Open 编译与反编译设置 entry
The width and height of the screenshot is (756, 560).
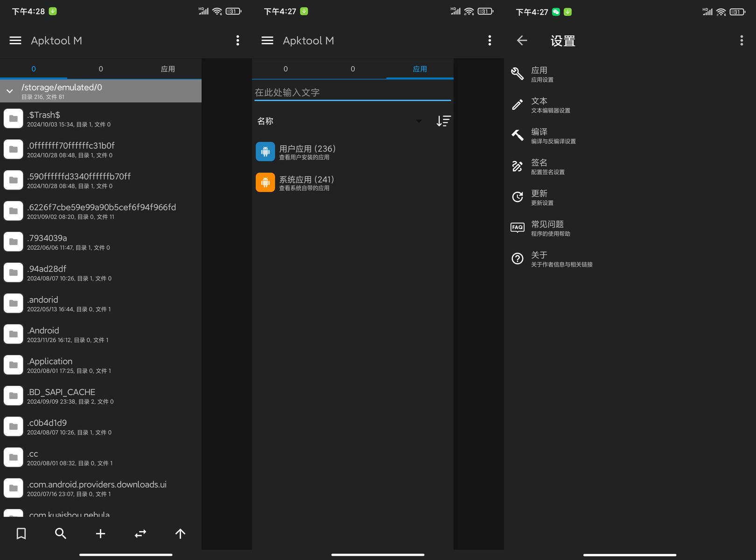[x=630, y=135]
